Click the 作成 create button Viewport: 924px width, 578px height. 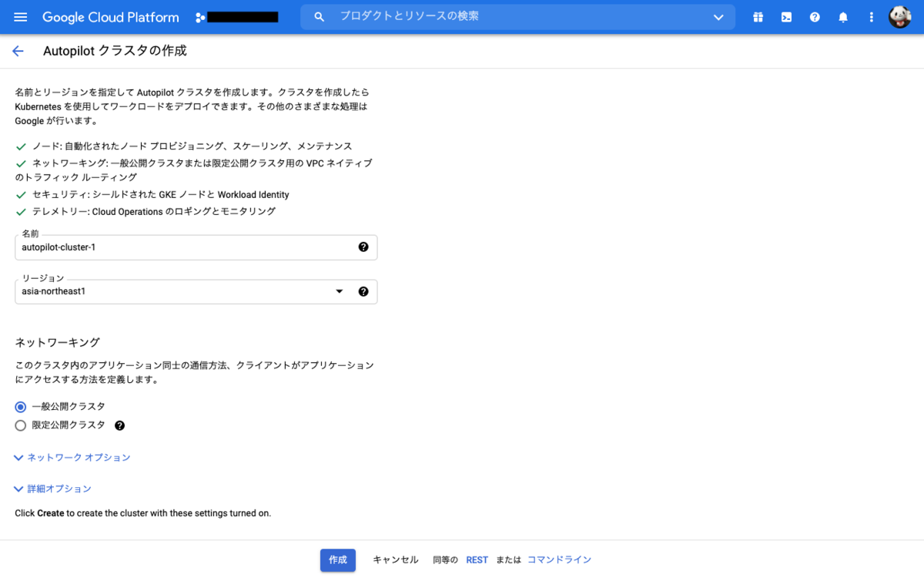click(x=338, y=560)
